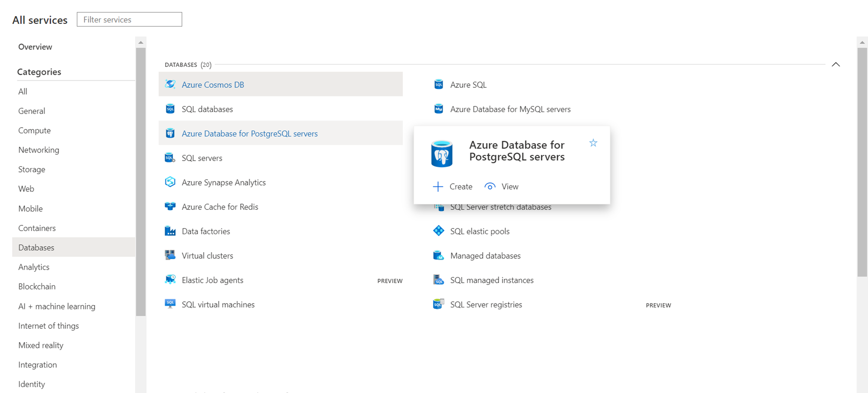Favorite Azure Database for PostgreSQL with star
Image resolution: width=868 pixels, height=393 pixels.
593,143
